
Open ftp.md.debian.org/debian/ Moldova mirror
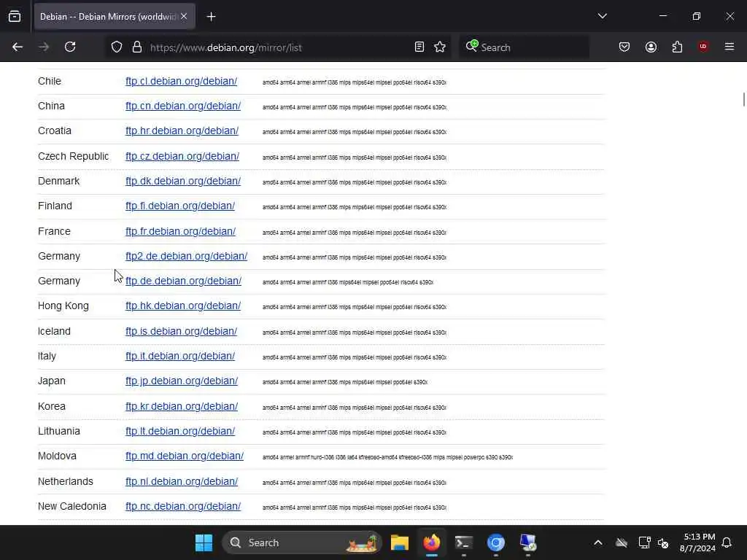(x=185, y=456)
